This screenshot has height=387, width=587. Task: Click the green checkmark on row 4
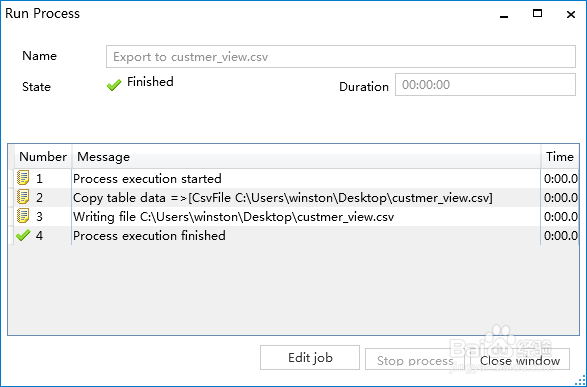coord(23,235)
